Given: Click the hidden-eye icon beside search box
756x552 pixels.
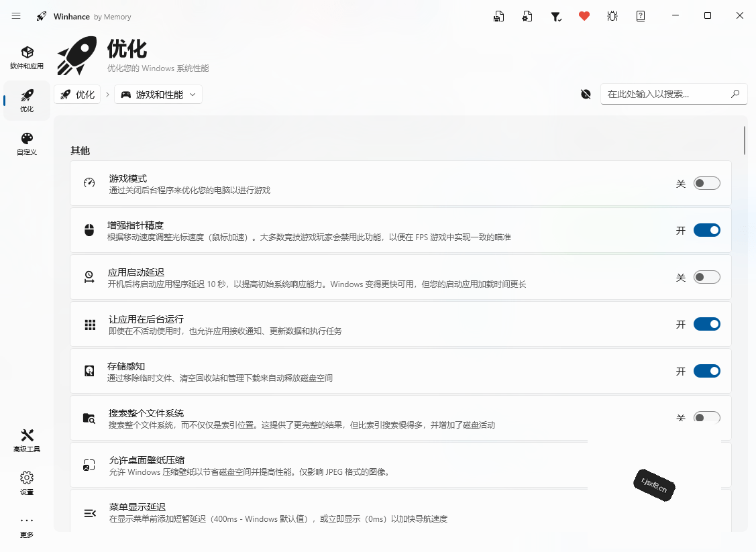Looking at the screenshot, I should (586, 94).
